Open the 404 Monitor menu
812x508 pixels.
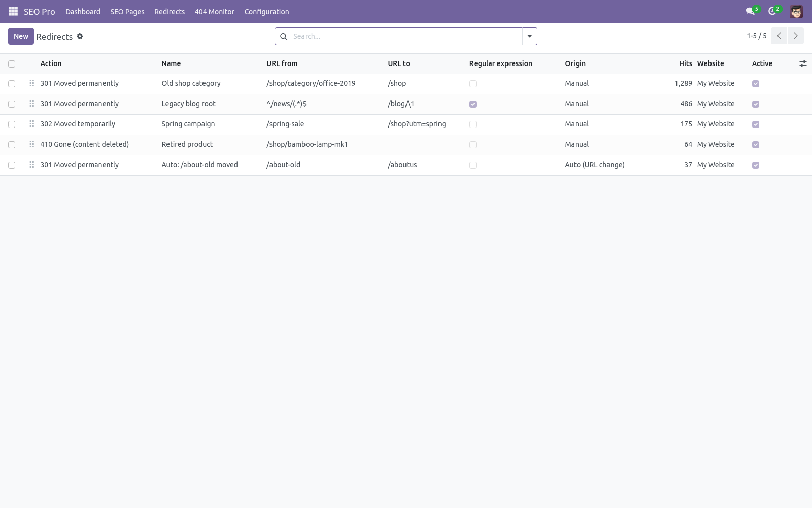[215, 11]
